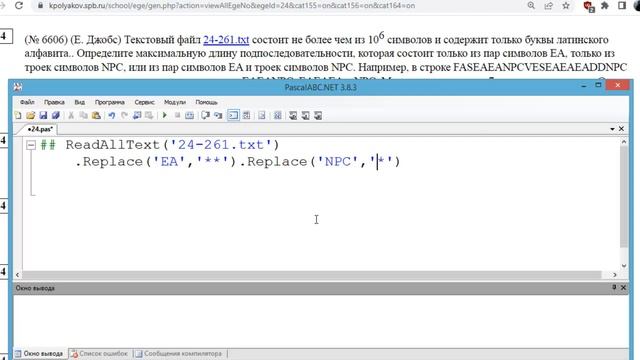
Task: Click the first of three rightmost toolbar icons
Action: point(293,116)
